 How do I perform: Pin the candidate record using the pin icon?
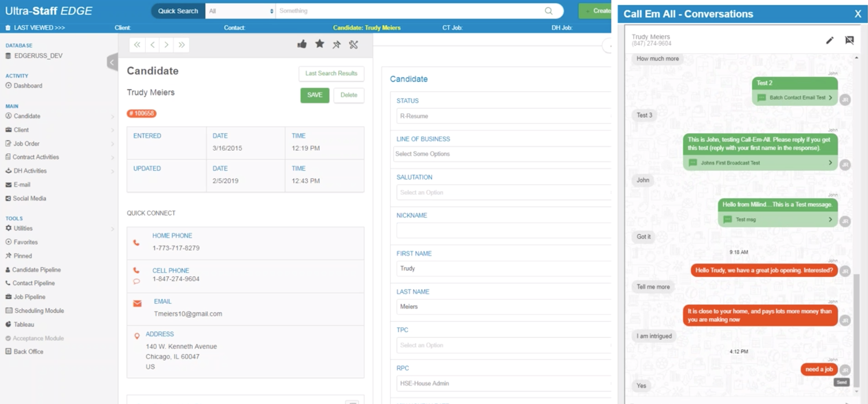337,44
